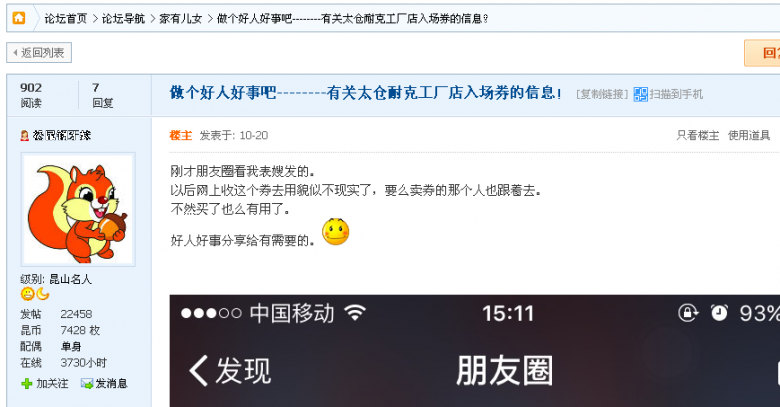This screenshot has height=407, width=780.
Task: Click the poster's username link
Action: coord(62,135)
